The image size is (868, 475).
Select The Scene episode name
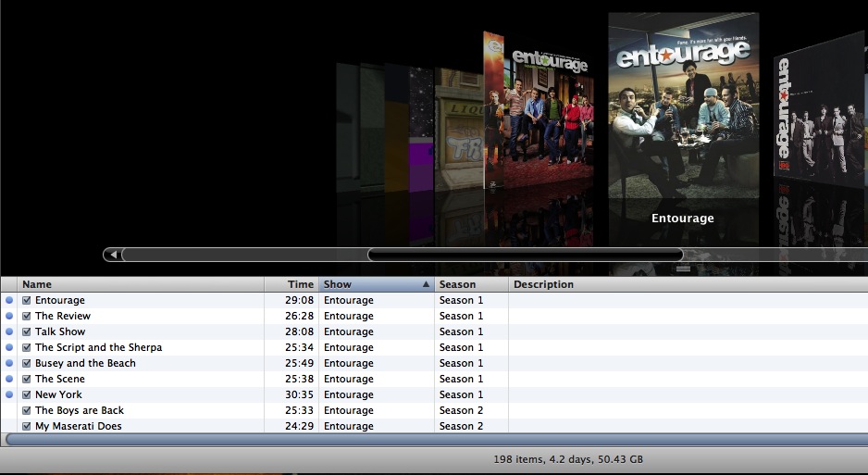[60, 379]
